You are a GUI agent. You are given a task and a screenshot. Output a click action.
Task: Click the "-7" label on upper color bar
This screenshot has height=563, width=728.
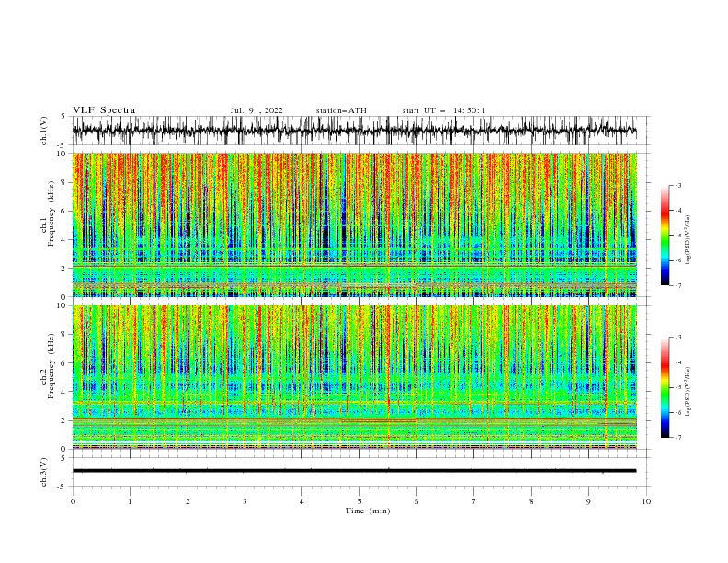678,285
